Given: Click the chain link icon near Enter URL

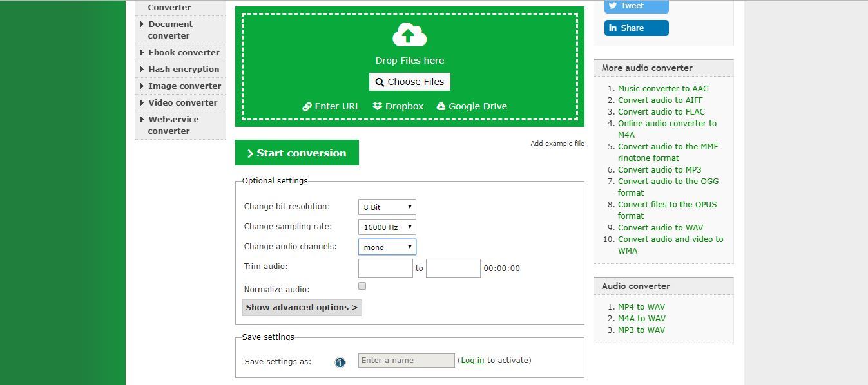Looking at the screenshot, I should (307, 107).
